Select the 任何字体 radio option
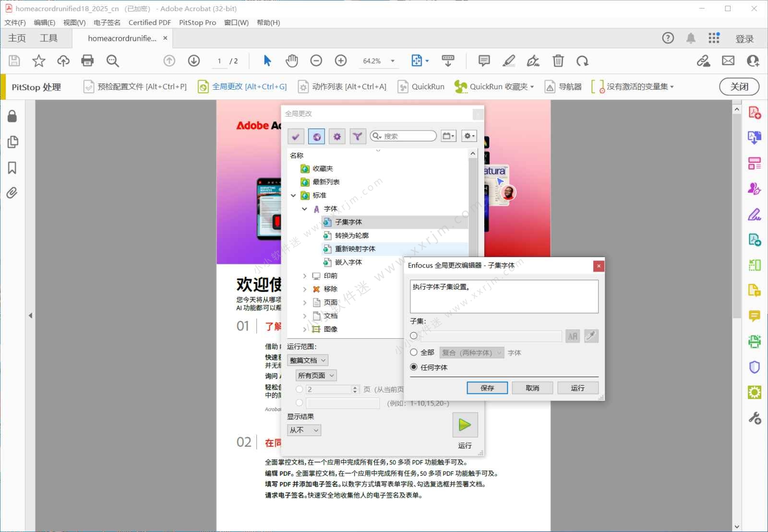Image resolution: width=768 pixels, height=532 pixels. click(x=414, y=367)
